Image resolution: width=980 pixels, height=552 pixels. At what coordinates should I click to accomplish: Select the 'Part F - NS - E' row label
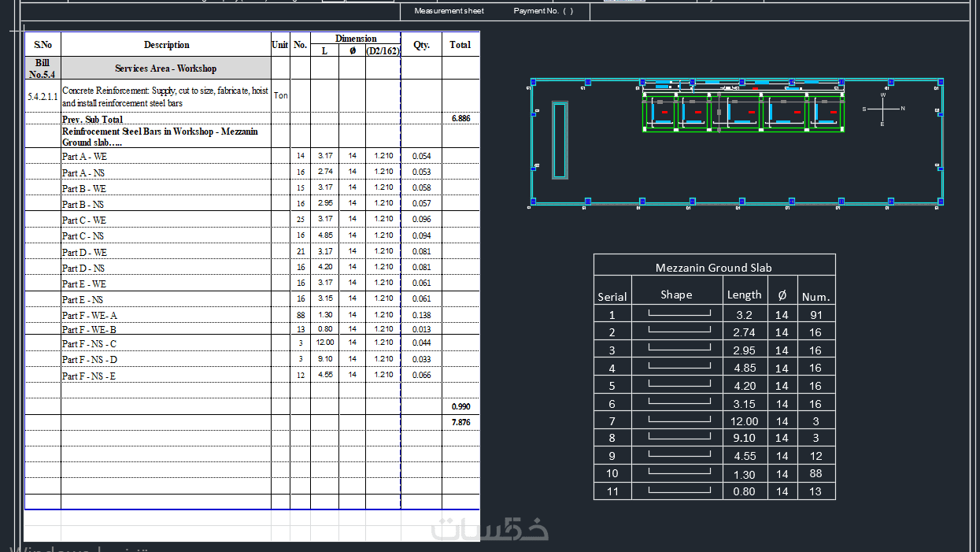point(90,376)
